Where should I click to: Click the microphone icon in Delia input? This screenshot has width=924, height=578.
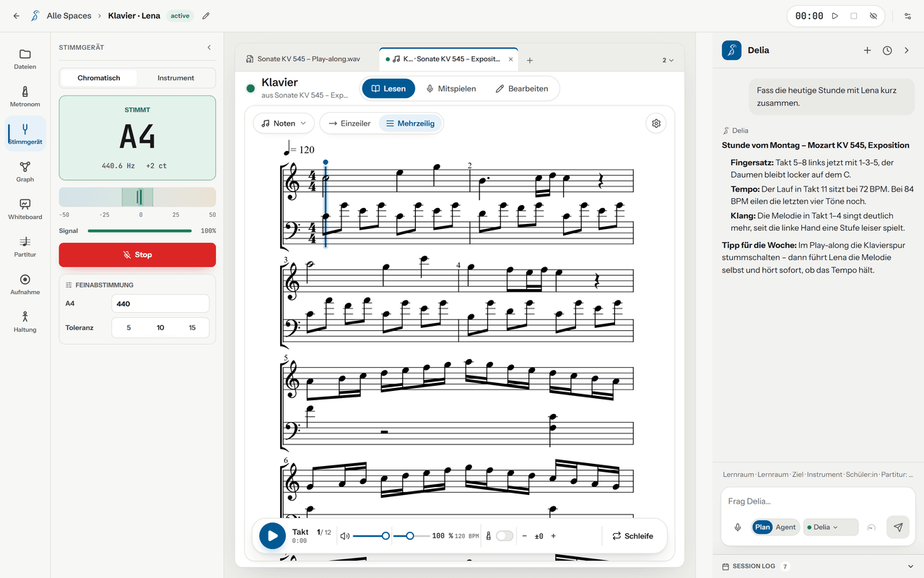pyautogui.click(x=738, y=527)
